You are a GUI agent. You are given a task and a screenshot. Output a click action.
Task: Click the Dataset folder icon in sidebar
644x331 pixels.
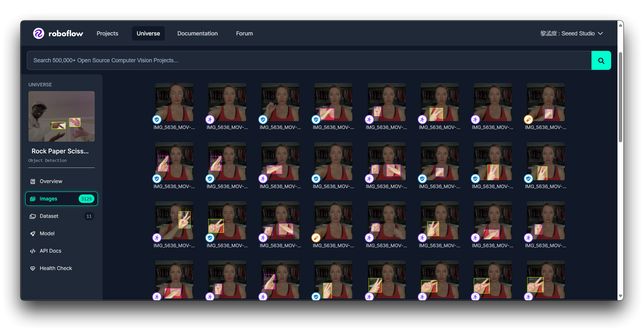33,216
